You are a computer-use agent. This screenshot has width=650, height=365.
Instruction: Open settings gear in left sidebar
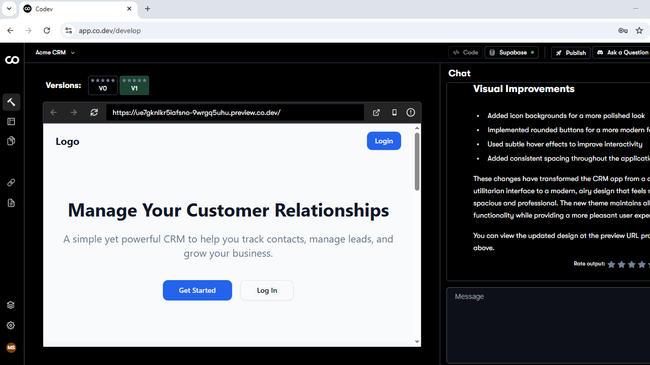(11, 326)
